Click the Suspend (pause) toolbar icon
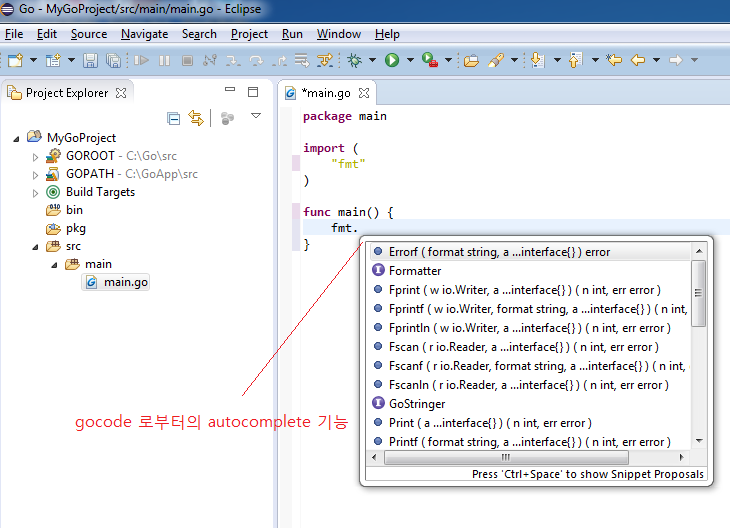 (164, 60)
